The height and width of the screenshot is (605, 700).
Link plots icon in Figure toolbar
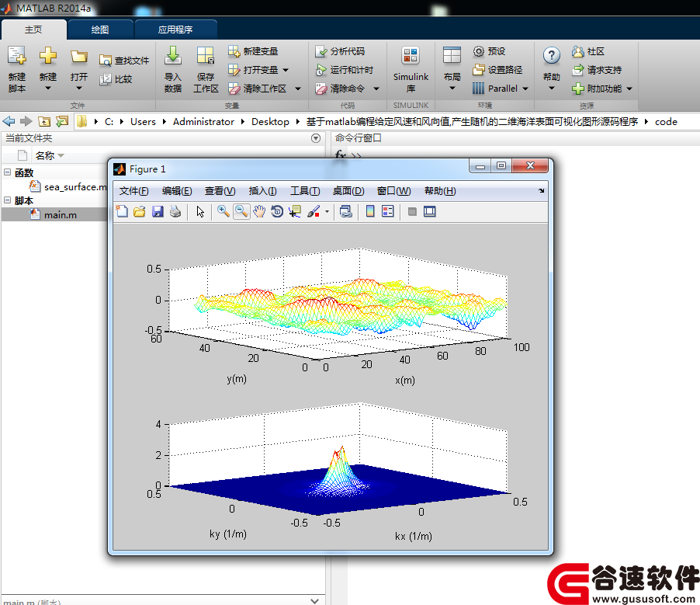point(345,211)
